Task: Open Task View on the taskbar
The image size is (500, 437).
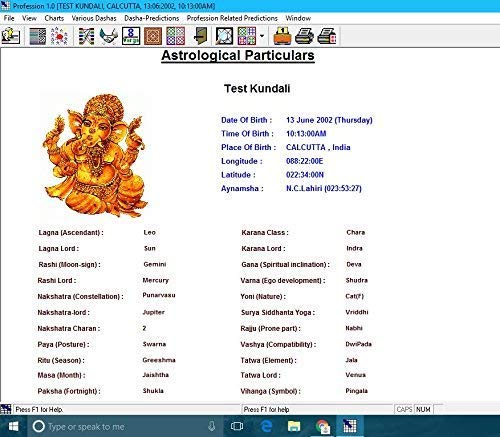Action: [237, 426]
